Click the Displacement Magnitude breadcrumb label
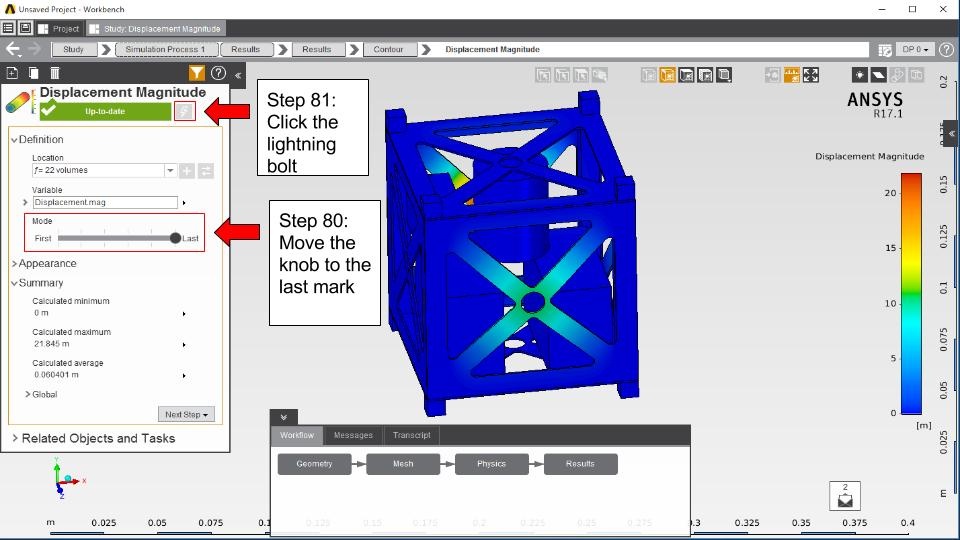 (492, 49)
